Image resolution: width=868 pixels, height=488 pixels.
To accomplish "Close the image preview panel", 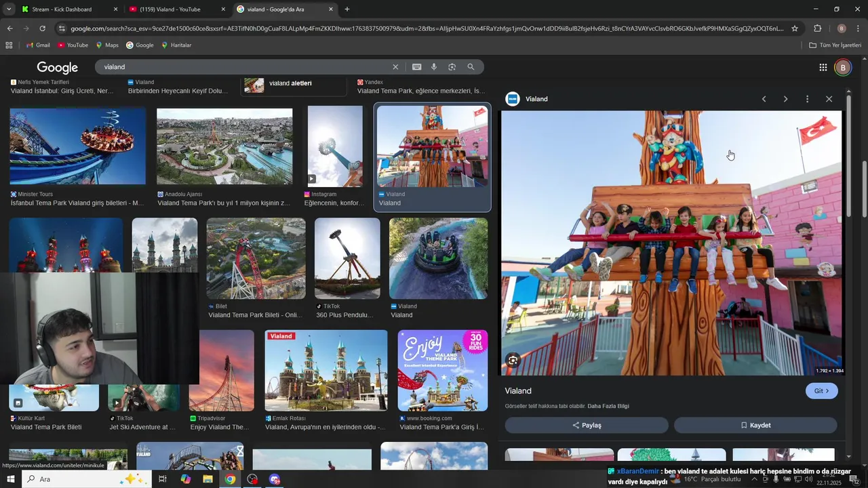I will click(829, 99).
